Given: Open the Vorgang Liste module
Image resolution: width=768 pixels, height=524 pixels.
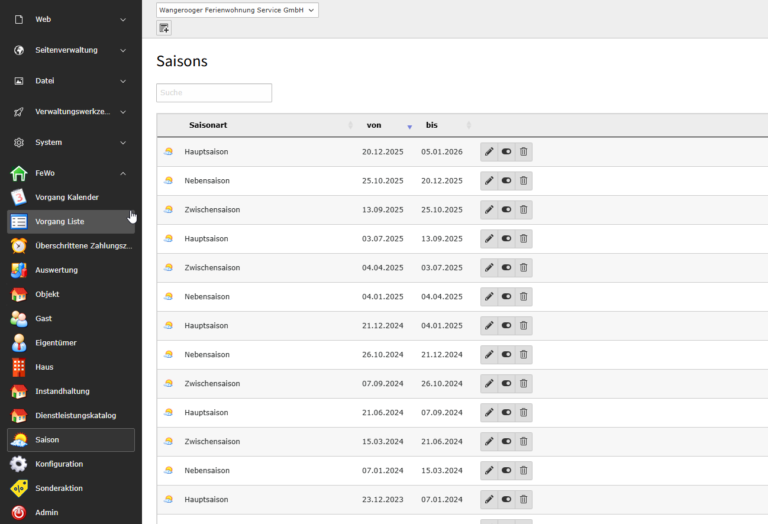Looking at the screenshot, I should click(x=71, y=221).
